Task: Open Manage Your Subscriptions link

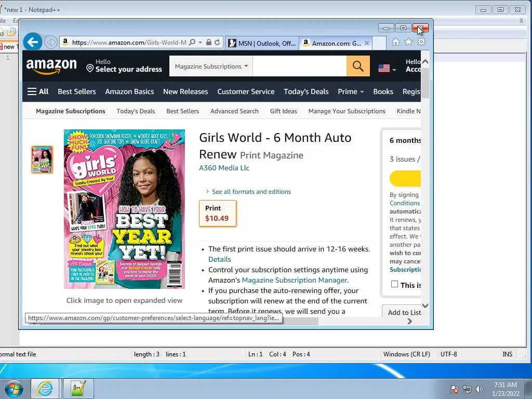Action: point(347,111)
